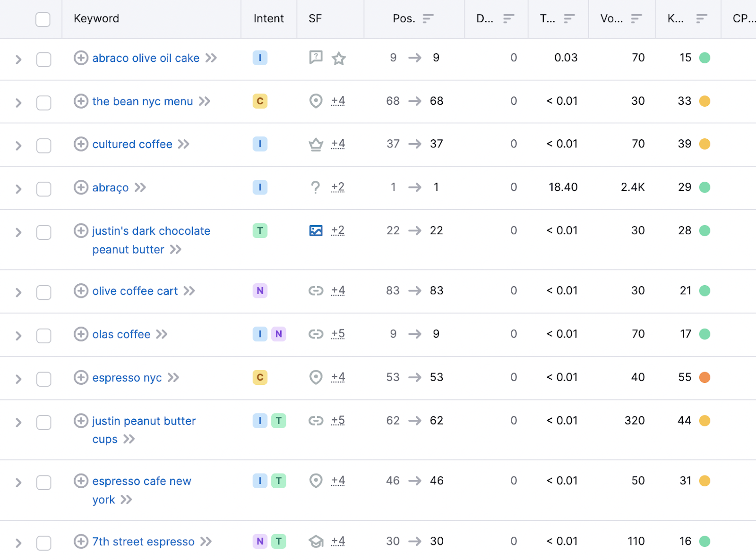Sort by Position column sort icon
This screenshot has width=756, height=560.
click(x=428, y=18)
